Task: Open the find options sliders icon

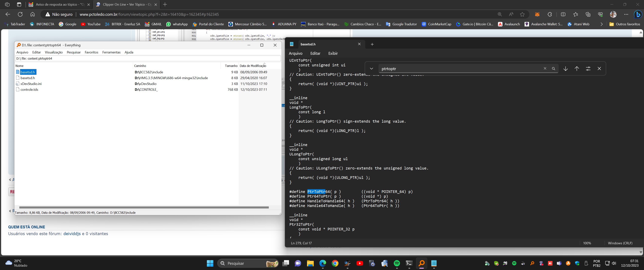Action: (588, 69)
